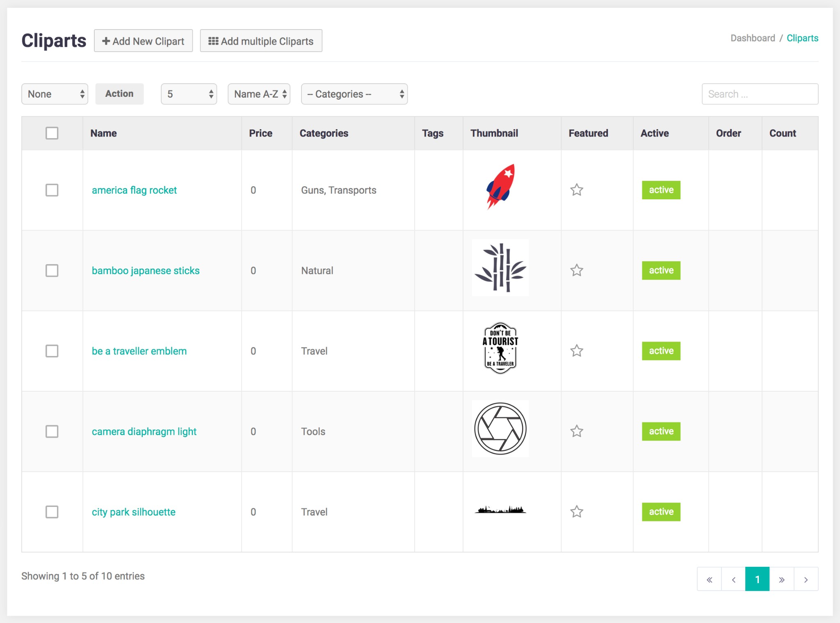Open the bamboo japanese sticks link

pyautogui.click(x=146, y=270)
